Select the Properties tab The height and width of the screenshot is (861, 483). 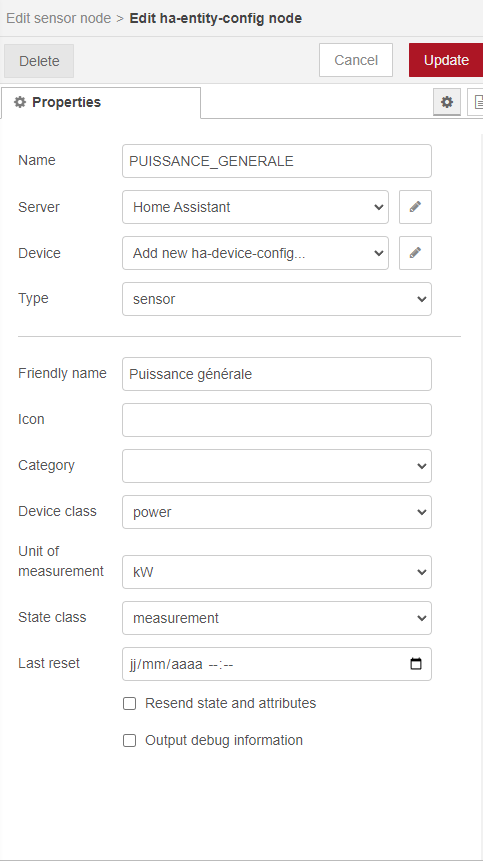101,103
